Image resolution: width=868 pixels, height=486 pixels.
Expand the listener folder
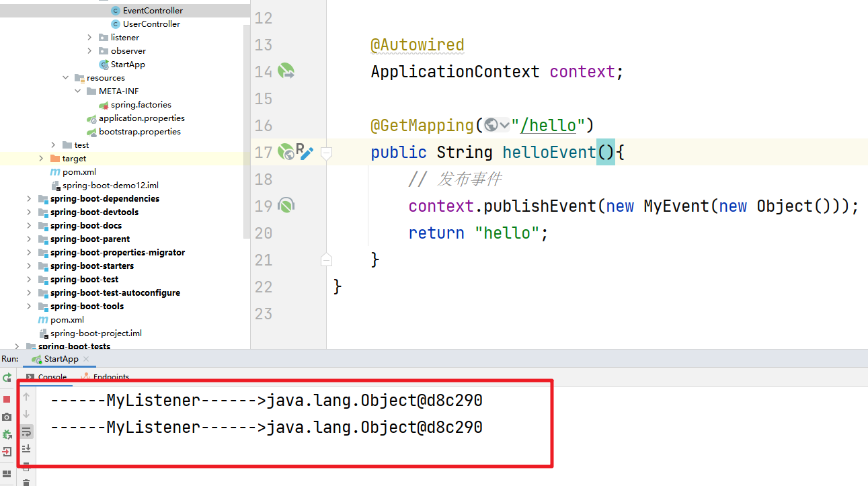coord(90,38)
